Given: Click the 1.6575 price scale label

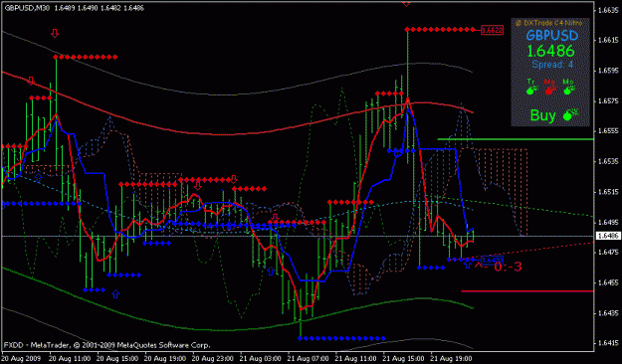Looking at the screenshot, I should (x=608, y=101).
